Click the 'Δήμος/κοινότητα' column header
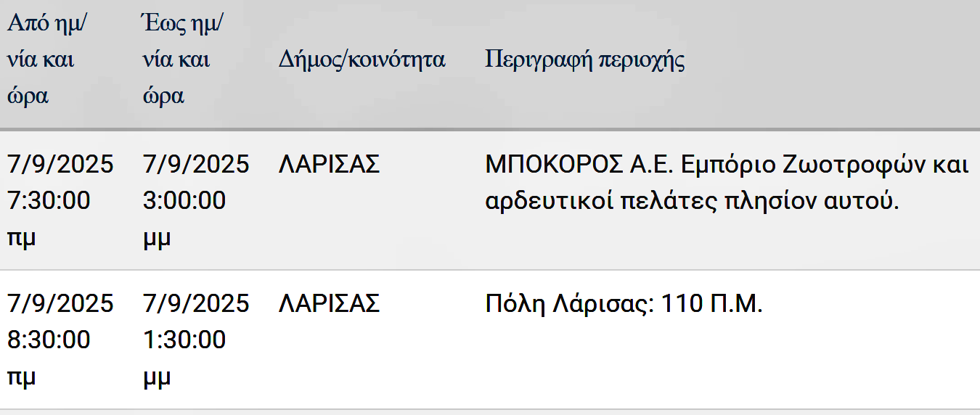The width and height of the screenshot is (980, 415). [x=362, y=59]
